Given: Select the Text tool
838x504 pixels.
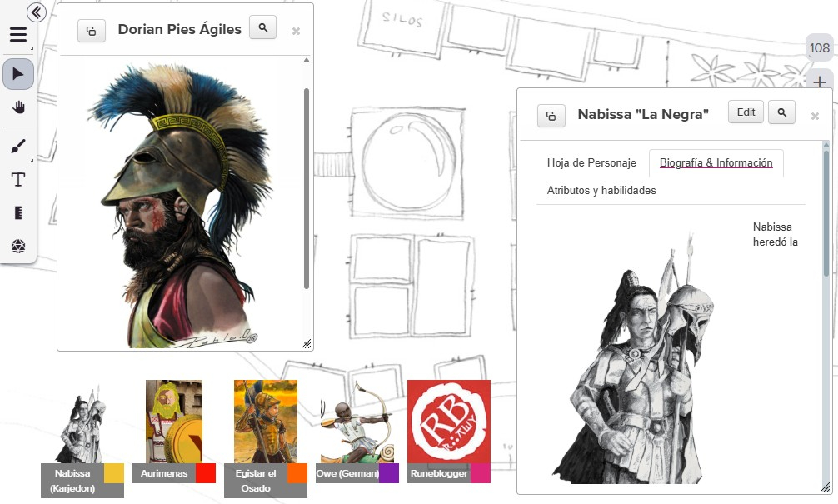Looking at the screenshot, I should (x=18, y=180).
